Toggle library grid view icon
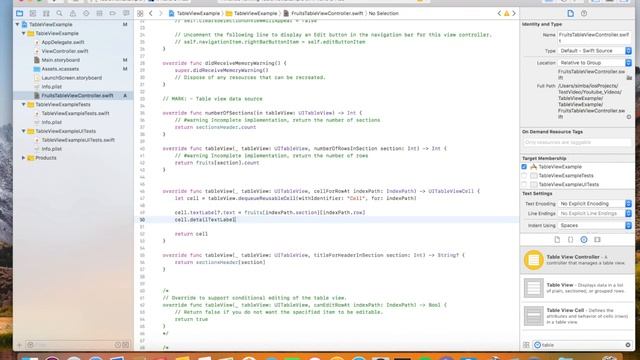Viewport: 640px width, 360px height. [x=526, y=345]
